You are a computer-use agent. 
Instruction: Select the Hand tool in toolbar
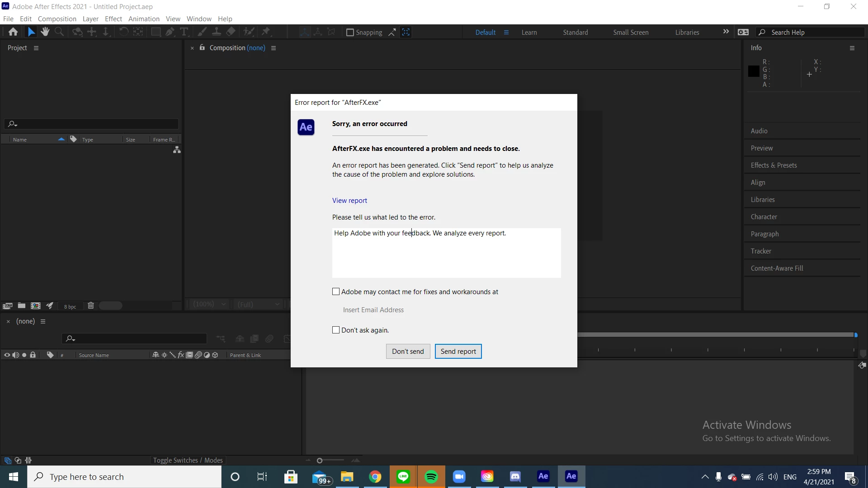(45, 32)
